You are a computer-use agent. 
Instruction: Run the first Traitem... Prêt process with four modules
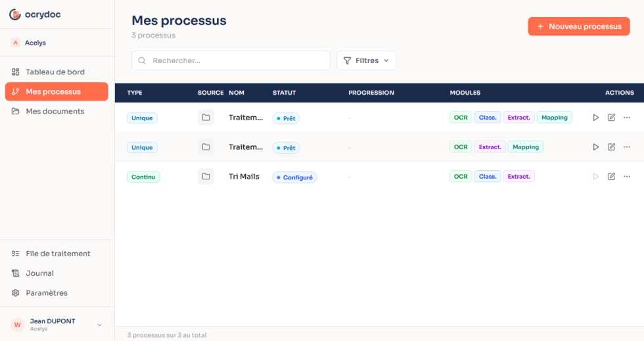[x=595, y=118]
